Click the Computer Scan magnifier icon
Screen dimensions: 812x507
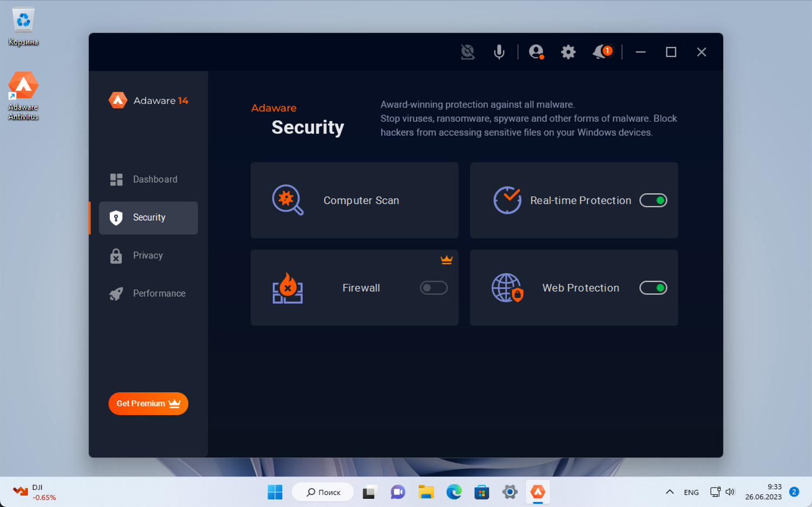pyautogui.click(x=287, y=200)
